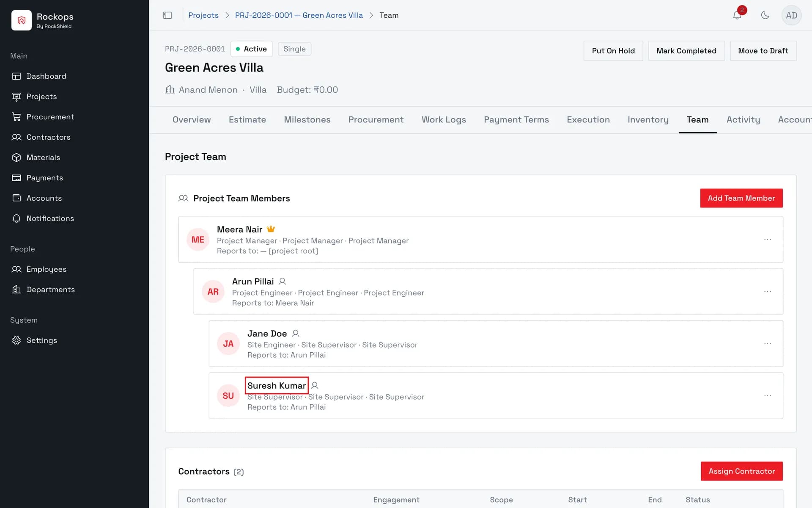Switch to the Milestones tab
This screenshot has width=812, height=508.
click(307, 120)
